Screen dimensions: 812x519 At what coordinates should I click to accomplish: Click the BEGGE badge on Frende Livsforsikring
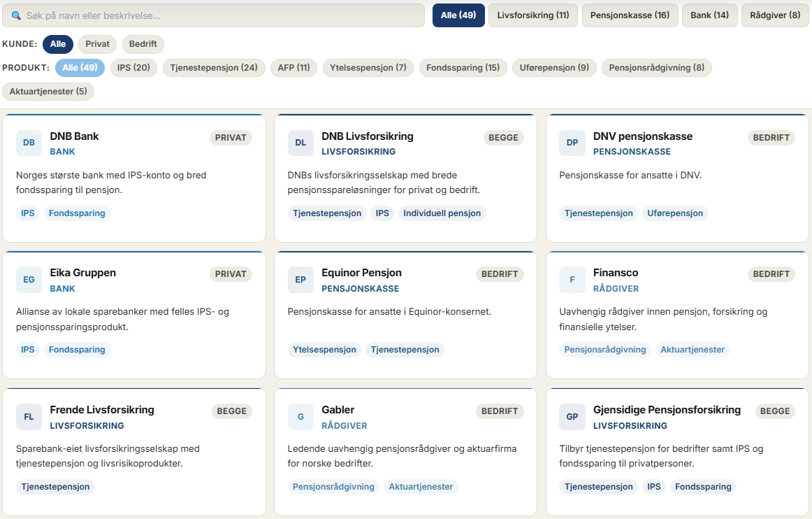click(x=231, y=411)
